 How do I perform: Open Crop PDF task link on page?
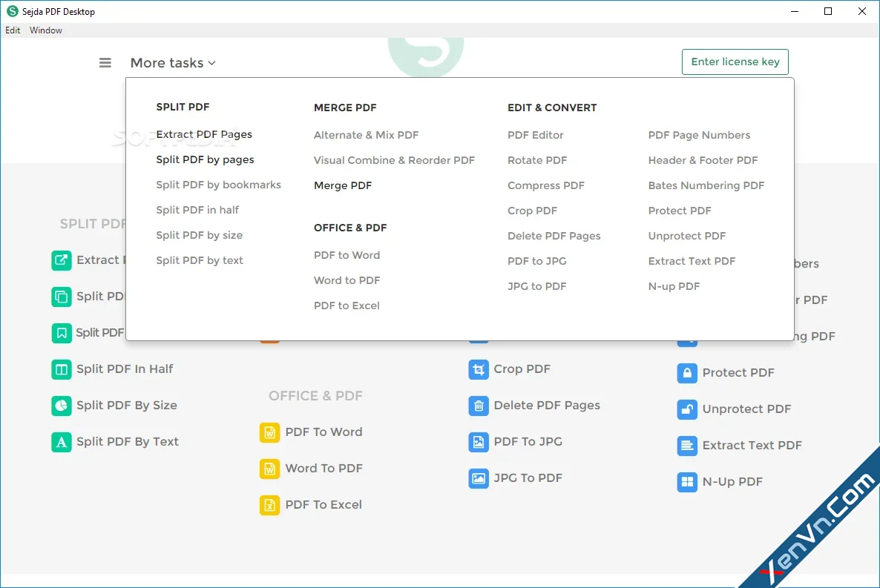tap(522, 369)
